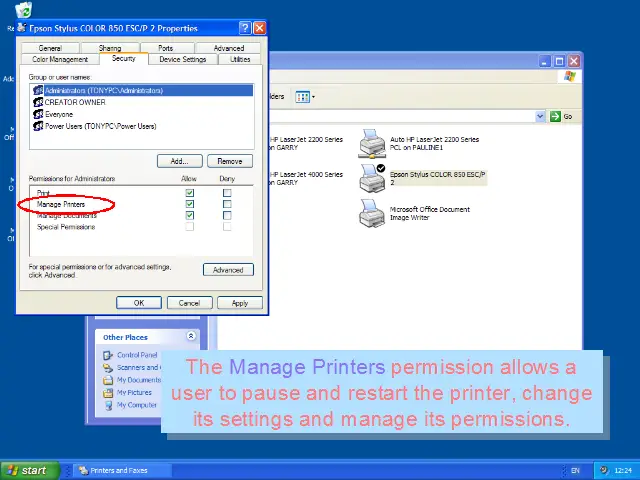Open Advanced permission settings button
This screenshot has width=640, height=480.
point(228,270)
